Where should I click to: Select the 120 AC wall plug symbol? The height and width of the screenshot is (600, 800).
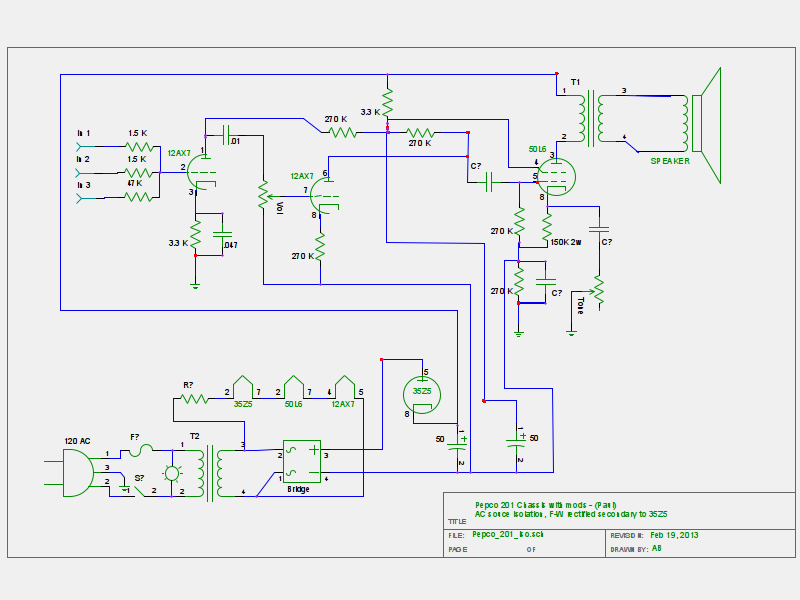pyautogui.click(x=75, y=472)
